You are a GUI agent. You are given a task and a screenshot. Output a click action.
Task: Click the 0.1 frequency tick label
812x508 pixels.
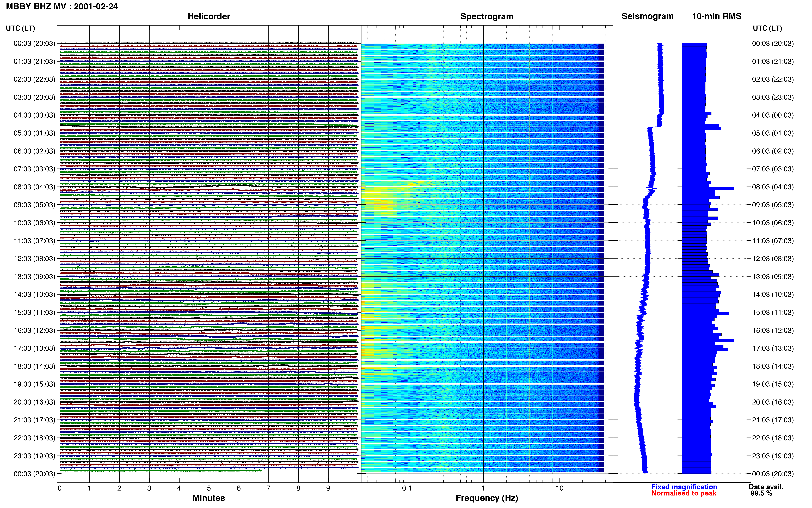pyautogui.click(x=407, y=488)
